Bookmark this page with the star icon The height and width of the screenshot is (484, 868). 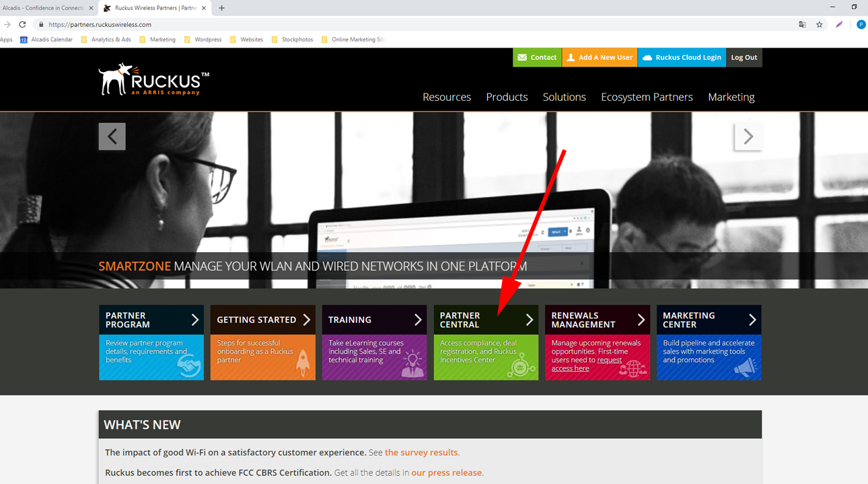pos(820,24)
